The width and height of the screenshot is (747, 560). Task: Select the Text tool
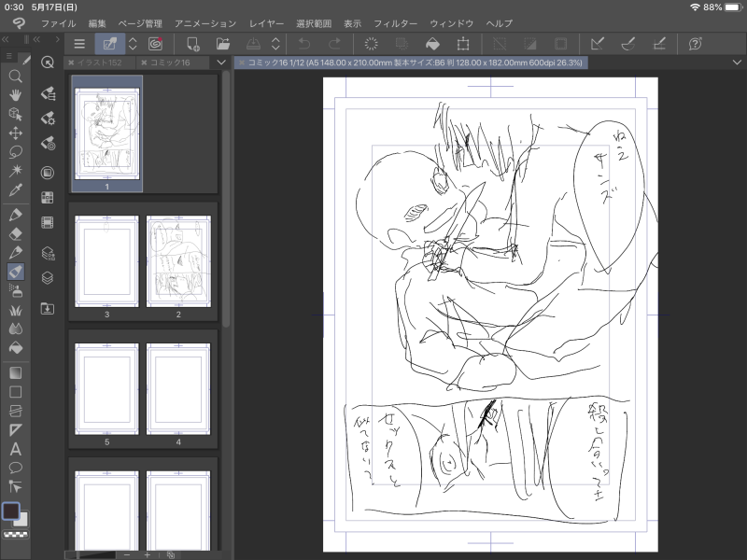click(15, 448)
